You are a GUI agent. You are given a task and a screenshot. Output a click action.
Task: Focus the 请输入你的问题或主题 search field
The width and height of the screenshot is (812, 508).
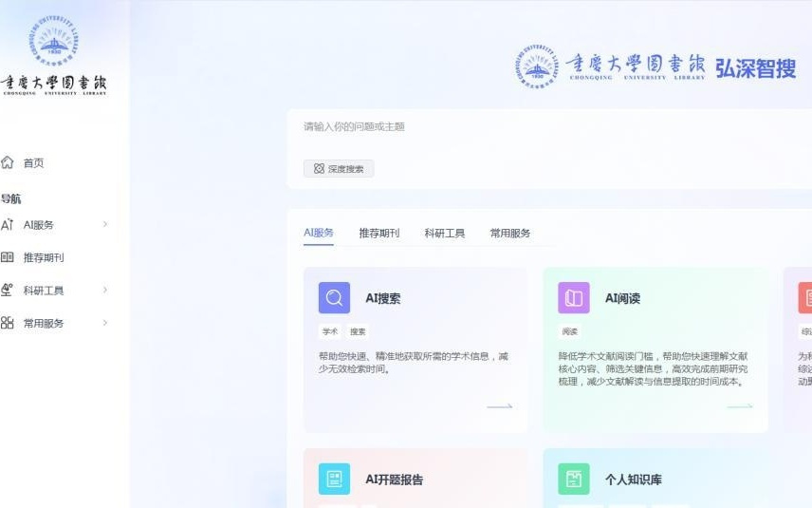tap(549, 127)
